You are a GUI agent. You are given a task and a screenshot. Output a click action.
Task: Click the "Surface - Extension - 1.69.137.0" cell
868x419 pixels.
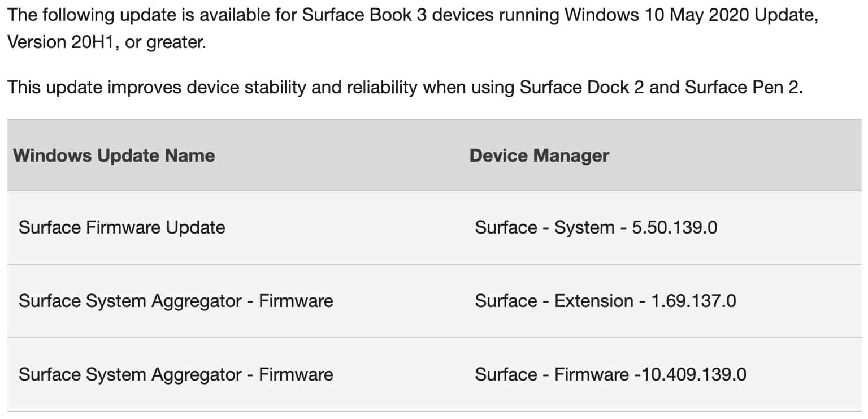(605, 301)
